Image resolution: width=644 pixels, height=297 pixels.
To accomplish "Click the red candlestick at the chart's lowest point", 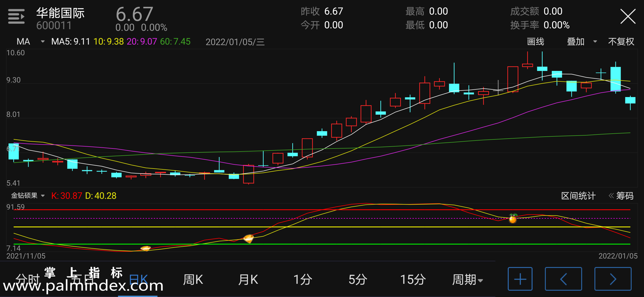I will pos(249,174).
